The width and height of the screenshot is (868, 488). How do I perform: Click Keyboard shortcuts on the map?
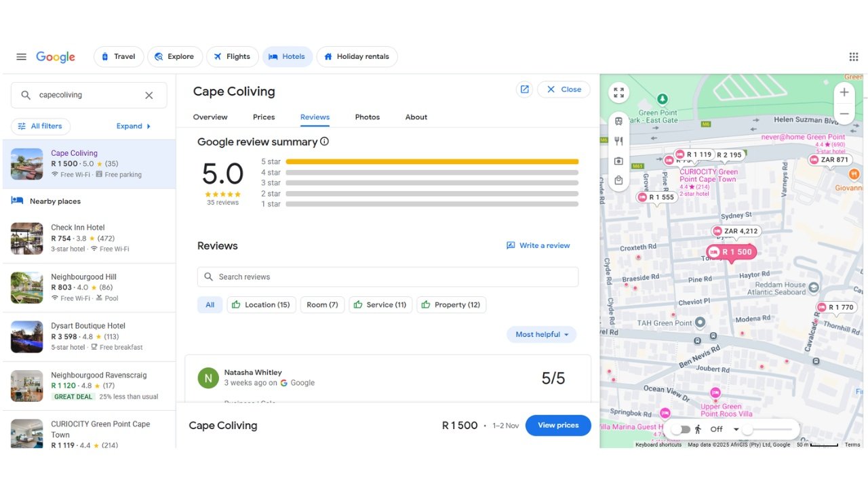pyautogui.click(x=658, y=445)
